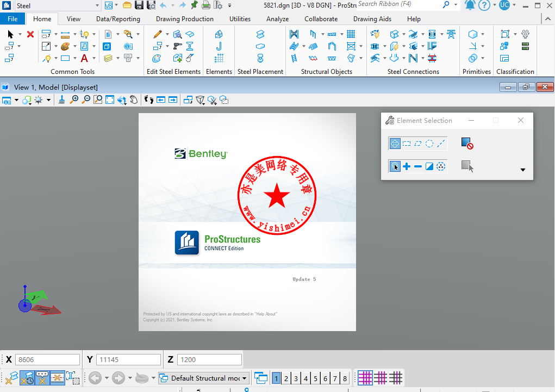Click the Print icon in quick access toolbar

pos(205,5)
